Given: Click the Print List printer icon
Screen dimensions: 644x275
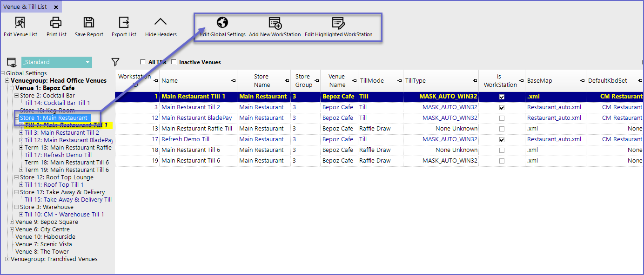Looking at the screenshot, I should coord(56,22).
